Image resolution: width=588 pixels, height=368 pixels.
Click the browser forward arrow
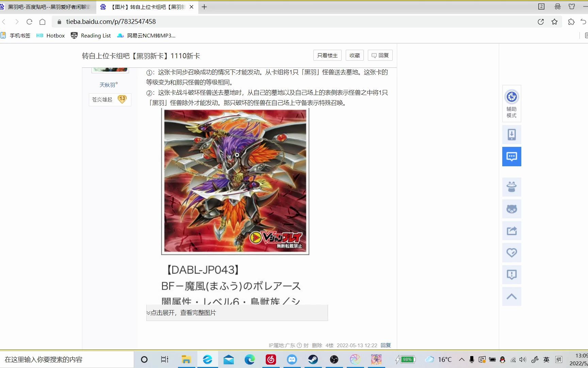tap(17, 22)
